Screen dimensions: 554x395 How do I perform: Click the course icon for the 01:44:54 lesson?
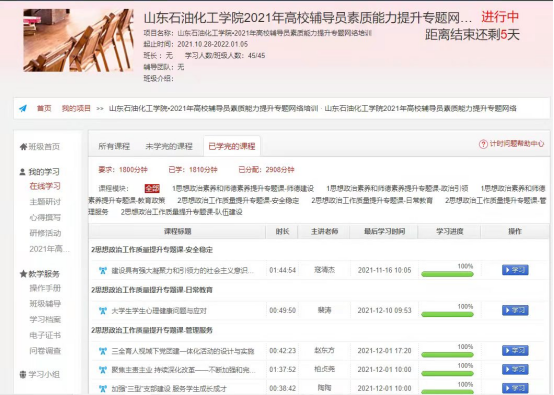(103, 271)
